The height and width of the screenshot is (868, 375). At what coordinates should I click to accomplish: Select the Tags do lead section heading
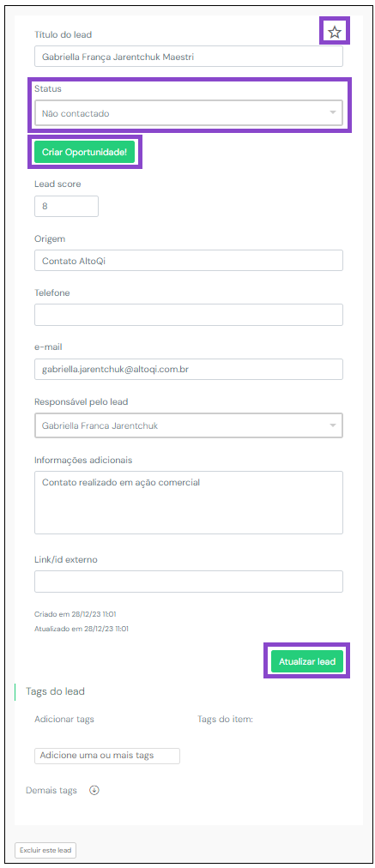[x=55, y=691]
